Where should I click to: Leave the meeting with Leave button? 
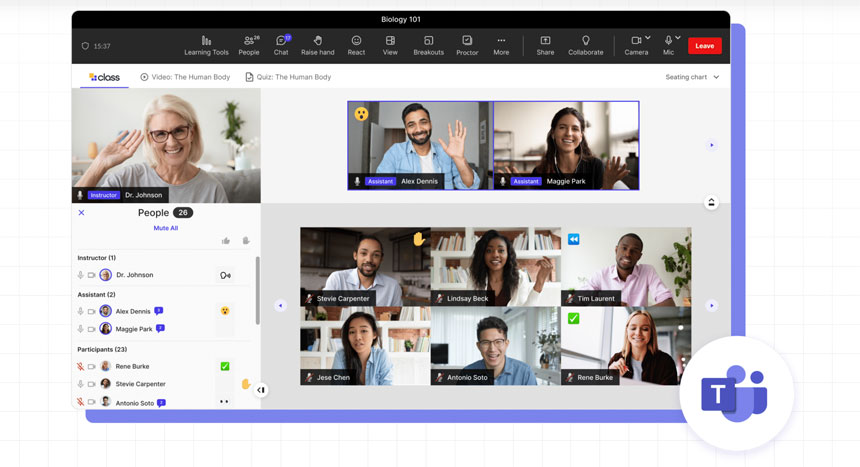tap(705, 45)
